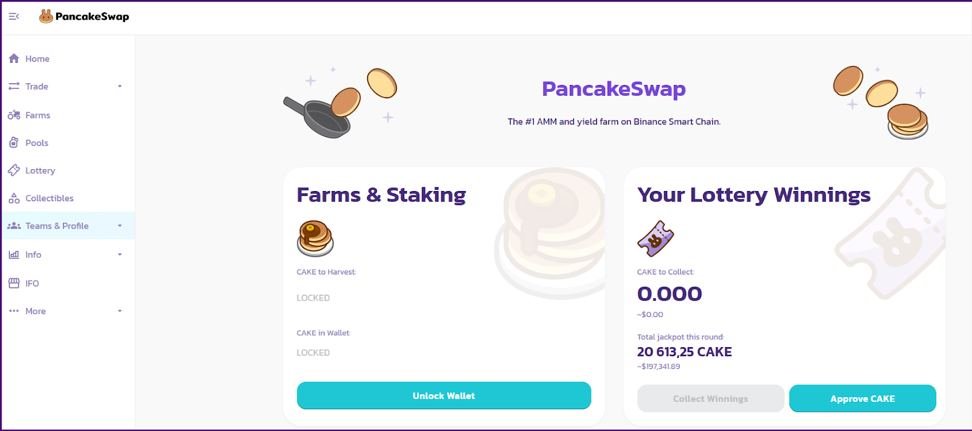Click the Pools icon in sidebar

tap(14, 143)
